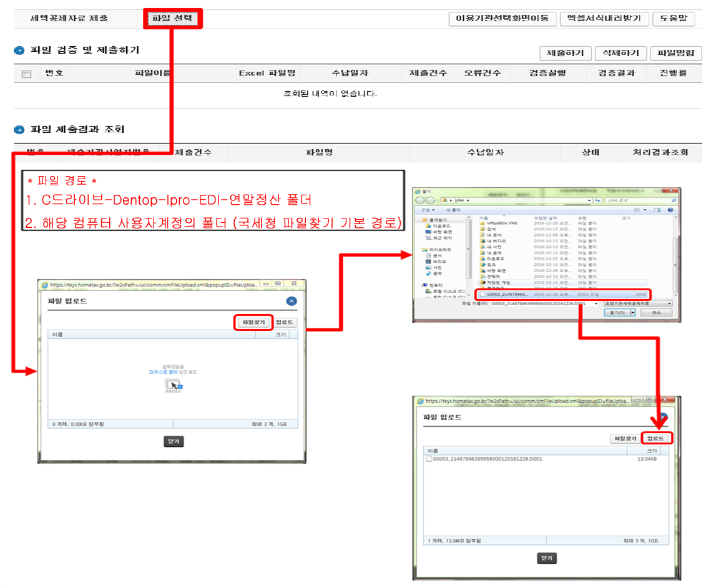Click the back arrow in 열기 dialog

pos(419,200)
